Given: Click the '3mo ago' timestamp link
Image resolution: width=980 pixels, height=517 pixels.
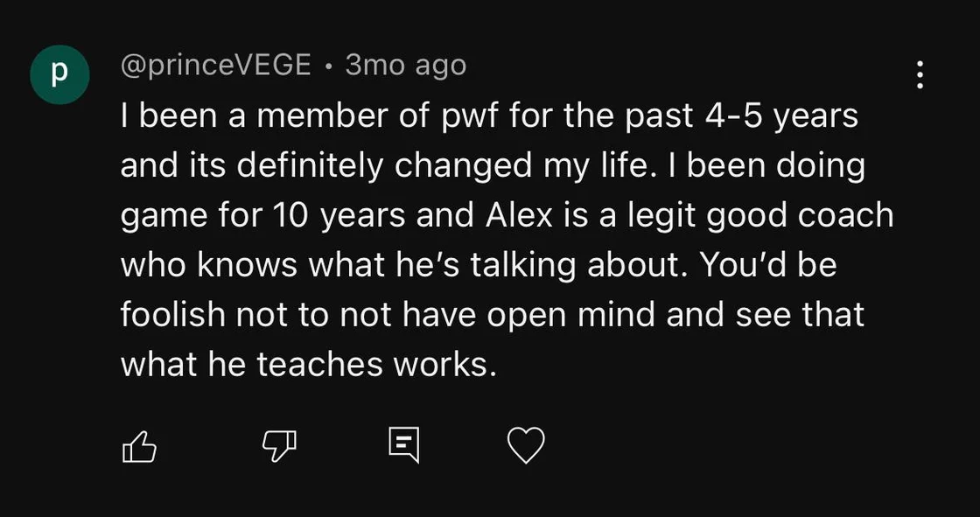Looking at the screenshot, I should coord(406,66).
